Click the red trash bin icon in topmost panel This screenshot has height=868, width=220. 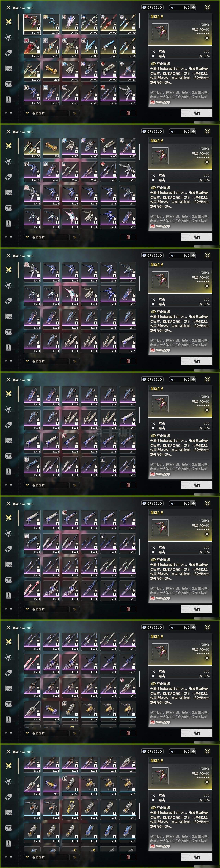(128, 113)
